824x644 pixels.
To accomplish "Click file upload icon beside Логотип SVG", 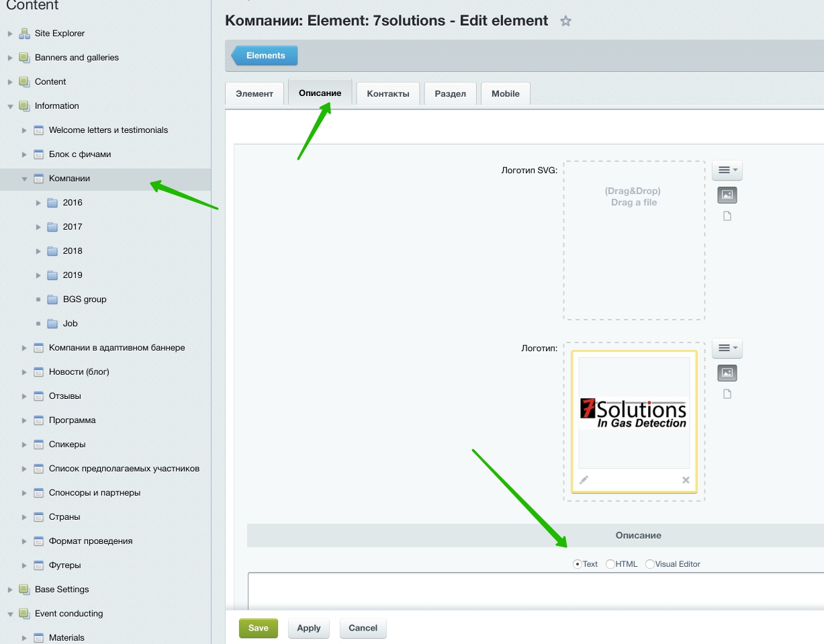I will pos(727,216).
